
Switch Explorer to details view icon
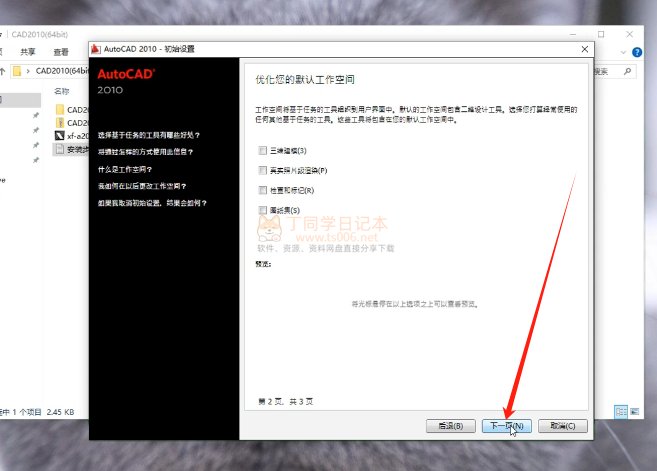point(621,412)
